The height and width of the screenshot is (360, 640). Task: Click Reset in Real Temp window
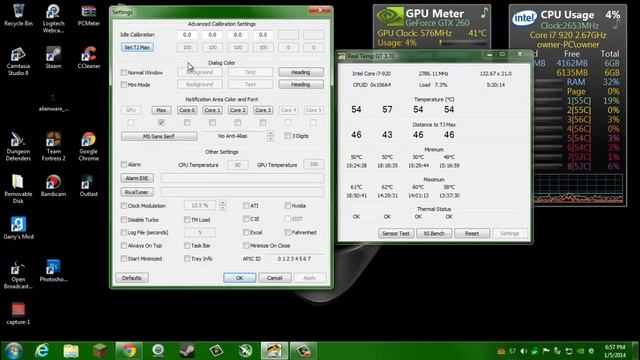pyautogui.click(x=472, y=233)
